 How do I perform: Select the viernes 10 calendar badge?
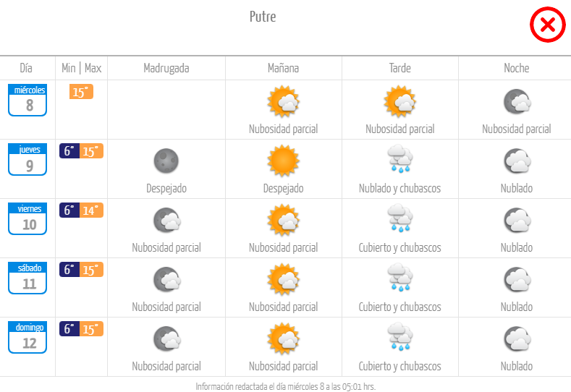point(28,218)
